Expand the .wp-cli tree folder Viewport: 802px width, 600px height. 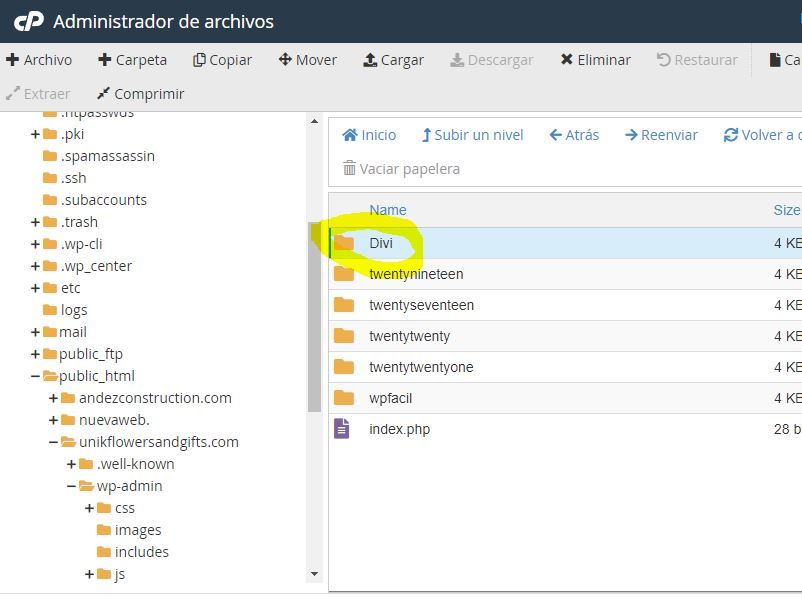(35, 245)
